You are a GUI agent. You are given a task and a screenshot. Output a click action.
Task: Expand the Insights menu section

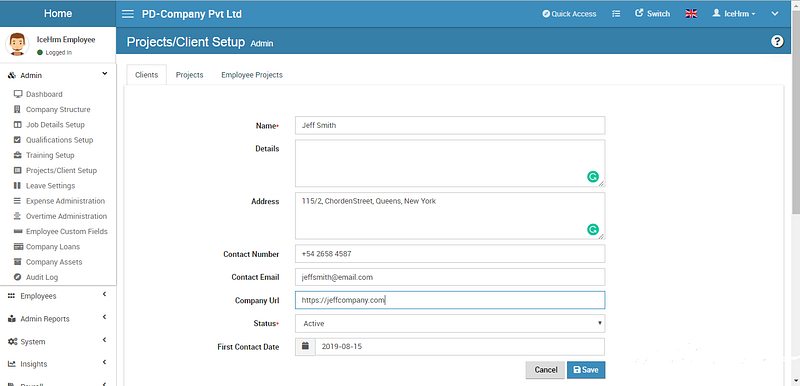pos(58,364)
